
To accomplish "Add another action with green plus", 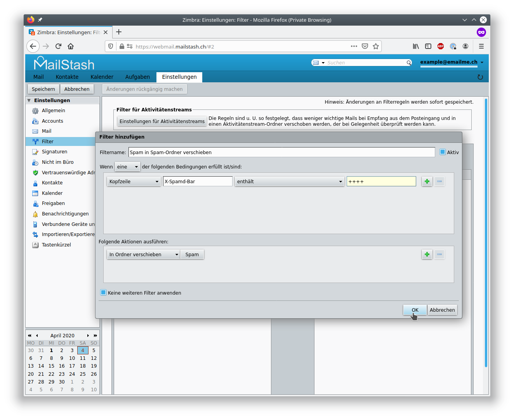I will 427,254.
